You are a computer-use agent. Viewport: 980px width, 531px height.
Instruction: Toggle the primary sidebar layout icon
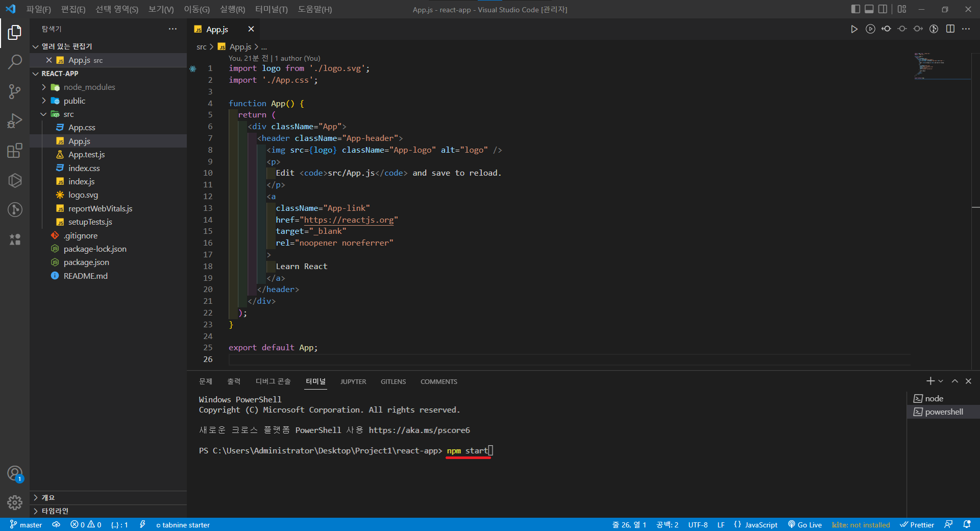pyautogui.click(x=856, y=9)
